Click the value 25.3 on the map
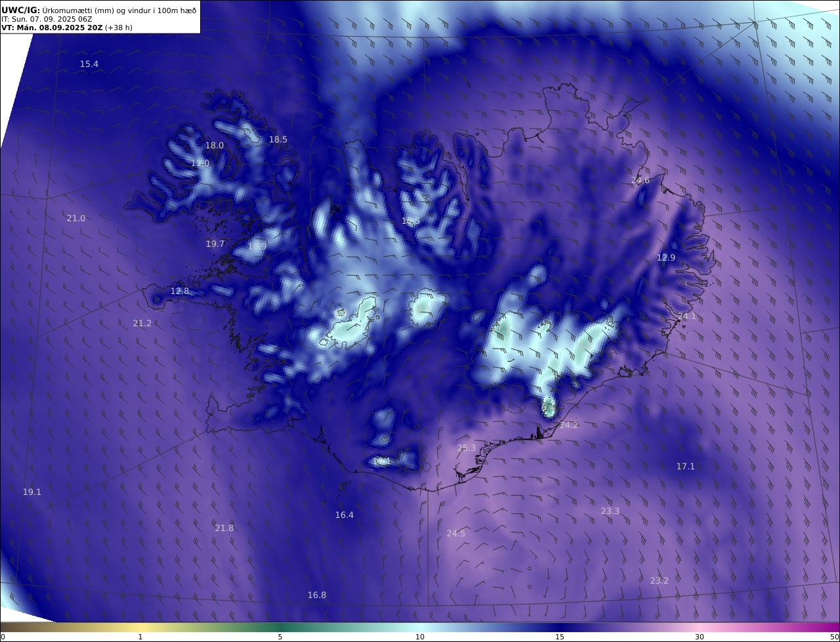The width and height of the screenshot is (840, 642). (x=467, y=448)
